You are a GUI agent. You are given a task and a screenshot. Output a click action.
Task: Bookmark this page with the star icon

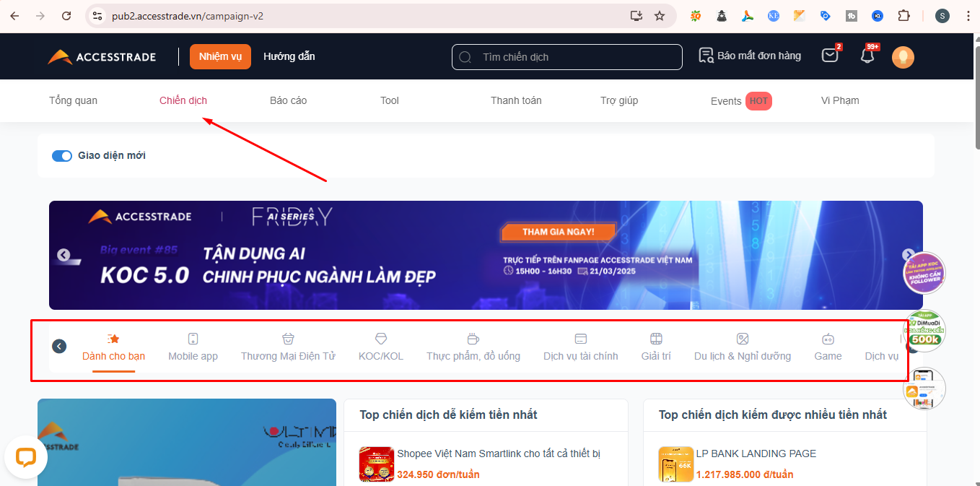point(659,16)
